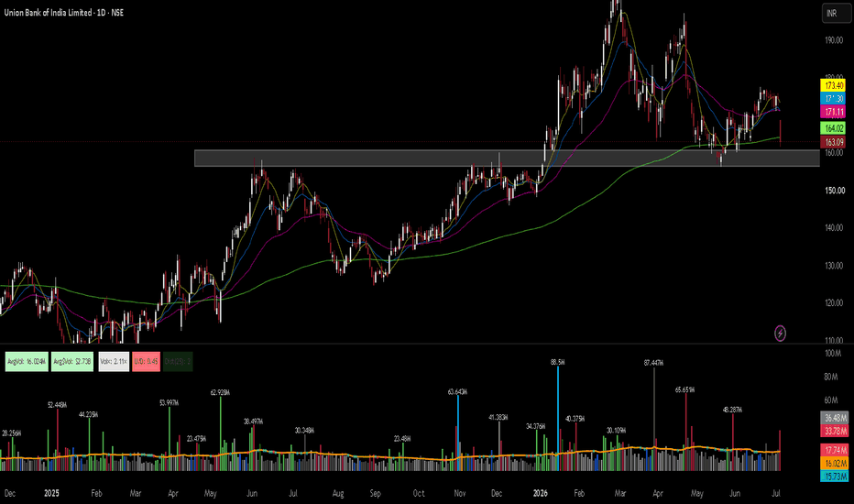Select the magenta 171.11 price label
The width and height of the screenshot is (854, 504).
833,112
